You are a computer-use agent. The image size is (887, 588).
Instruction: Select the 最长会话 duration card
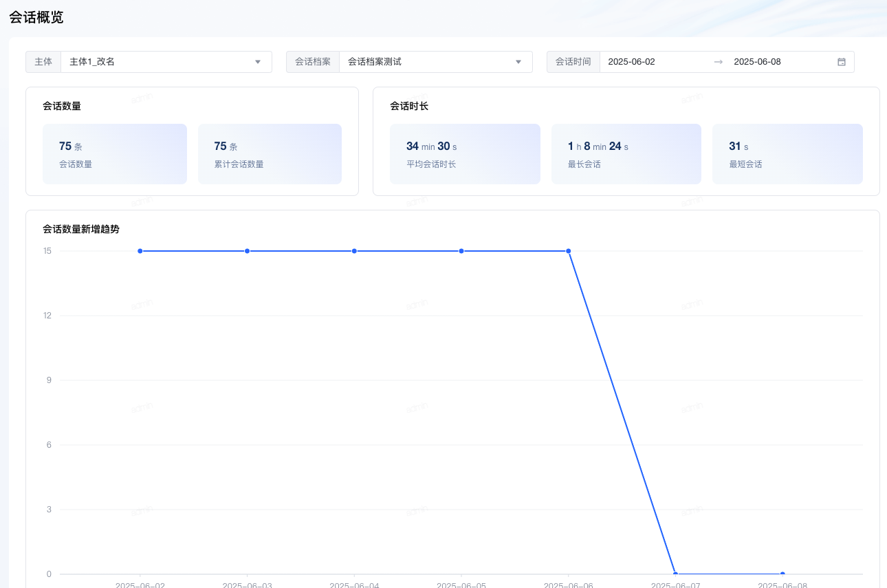(626, 154)
